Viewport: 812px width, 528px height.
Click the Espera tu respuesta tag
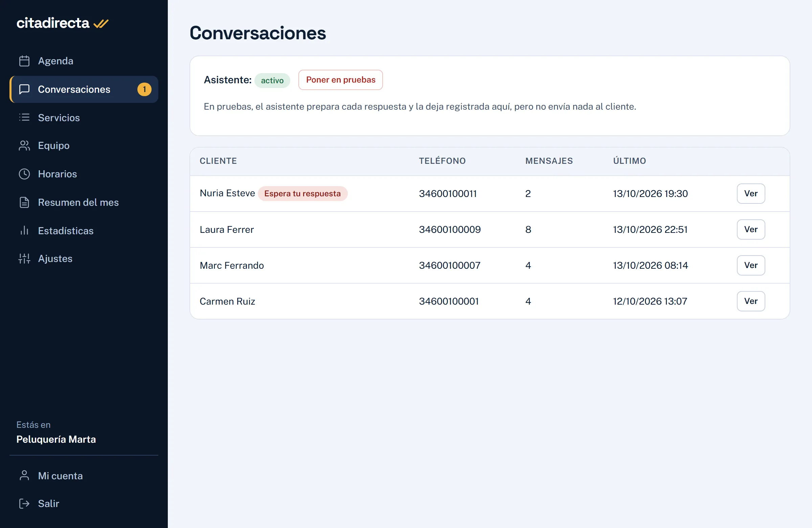click(302, 194)
